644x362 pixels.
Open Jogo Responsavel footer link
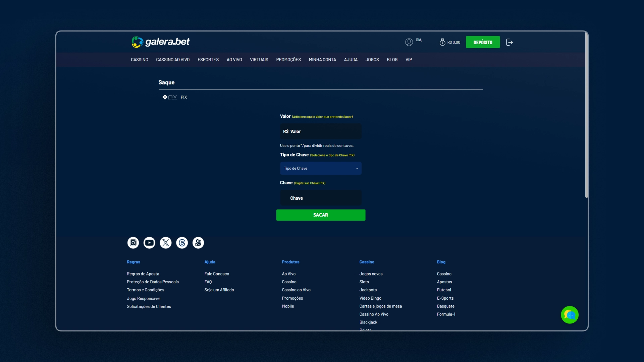coord(144,298)
